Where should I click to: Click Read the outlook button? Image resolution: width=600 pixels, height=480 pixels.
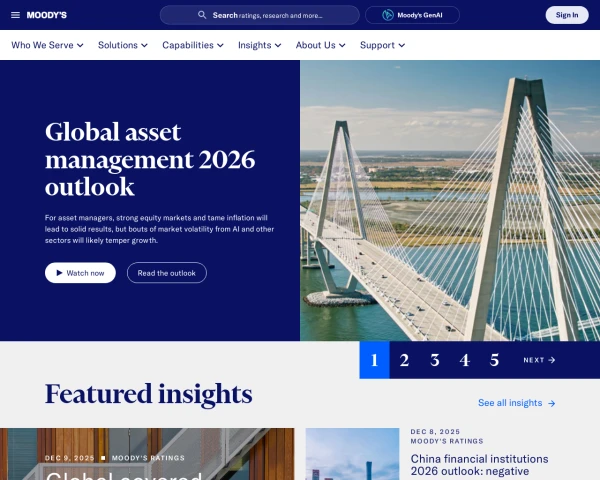click(167, 273)
